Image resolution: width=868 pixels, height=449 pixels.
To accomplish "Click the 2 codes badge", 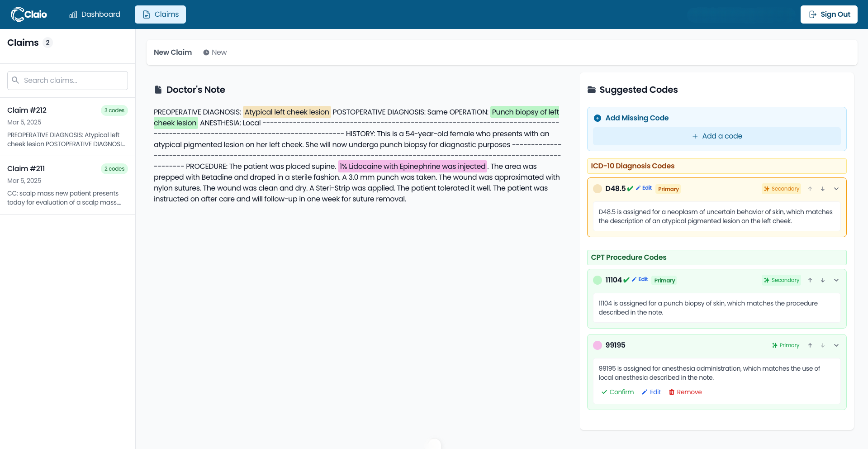I will (x=114, y=169).
